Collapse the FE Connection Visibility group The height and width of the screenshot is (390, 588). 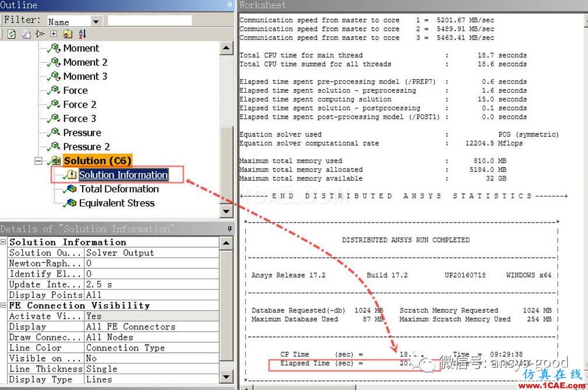click(3, 305)
